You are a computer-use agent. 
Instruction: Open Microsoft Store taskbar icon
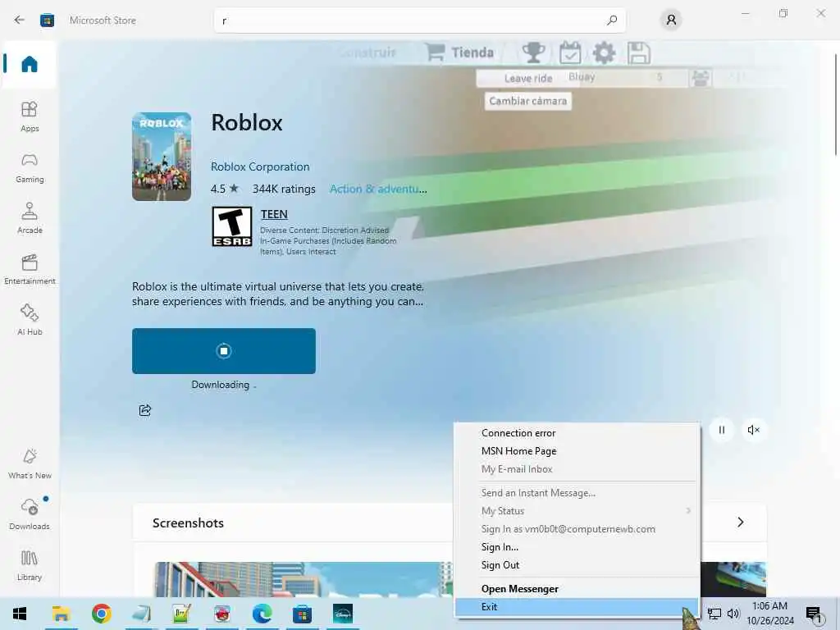[x=302, y=614]
